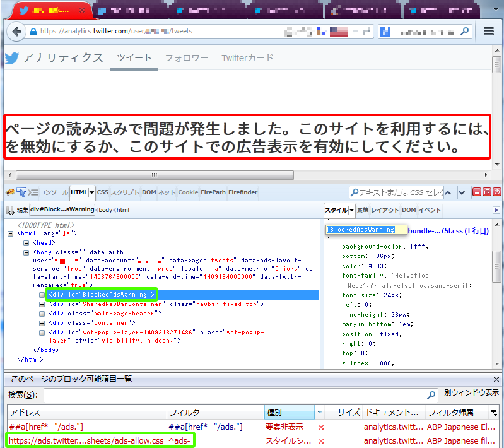Image resolution: width=504 pixels, height=448 pixels.
Task: Expand the wot-popup-layer div node
Action: (42, 333)
